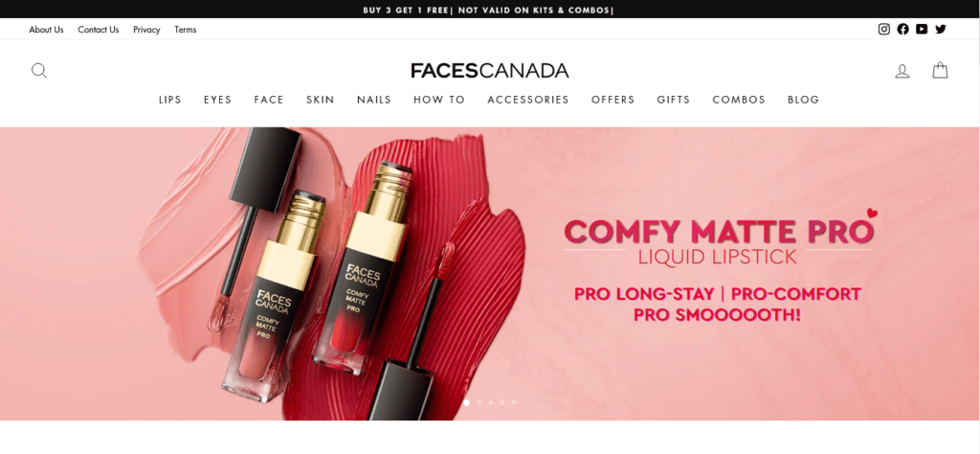Image resolution: width=980 pixels, height=454 pixels.
Task: Open the About Us link
Action: [46, 30]
